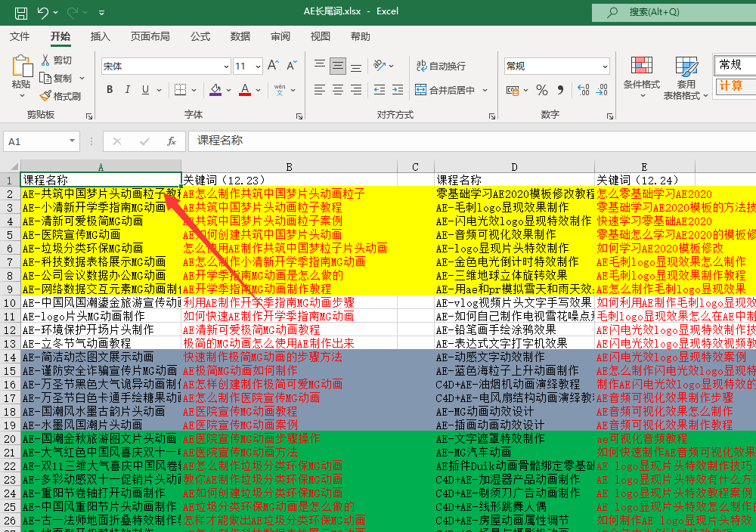The image size is (756, 532).
Task: Click the Select All corner triangle
Action: (13, 167)
